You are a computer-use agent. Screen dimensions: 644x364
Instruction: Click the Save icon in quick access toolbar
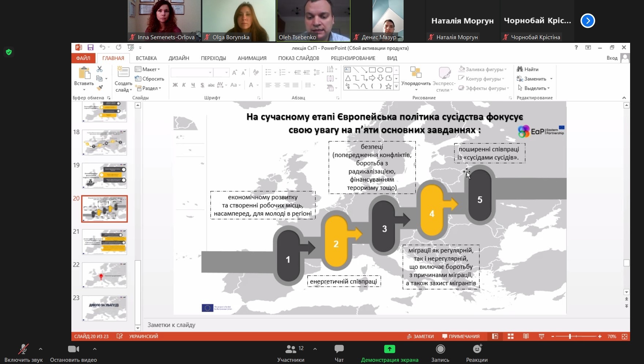coord(90,47)
